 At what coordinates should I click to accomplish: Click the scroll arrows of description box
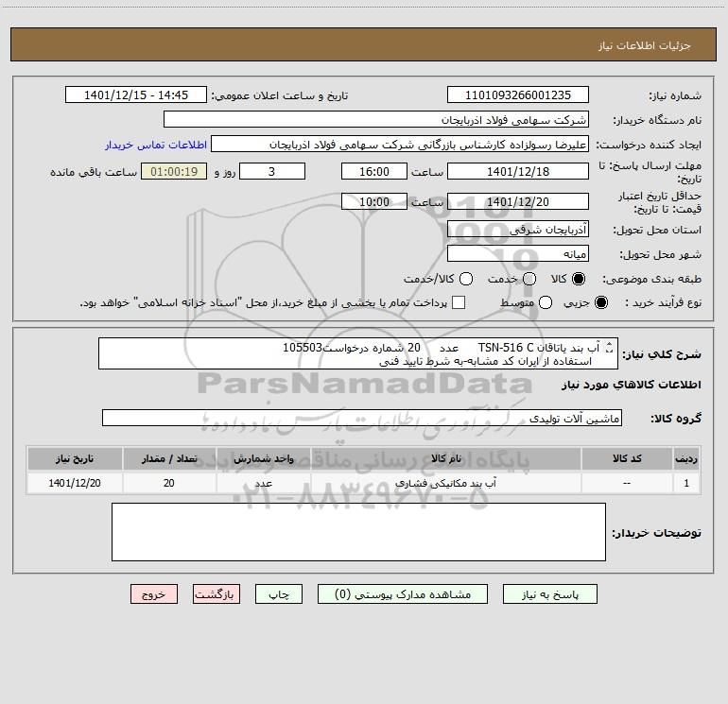tap(610, 347)
